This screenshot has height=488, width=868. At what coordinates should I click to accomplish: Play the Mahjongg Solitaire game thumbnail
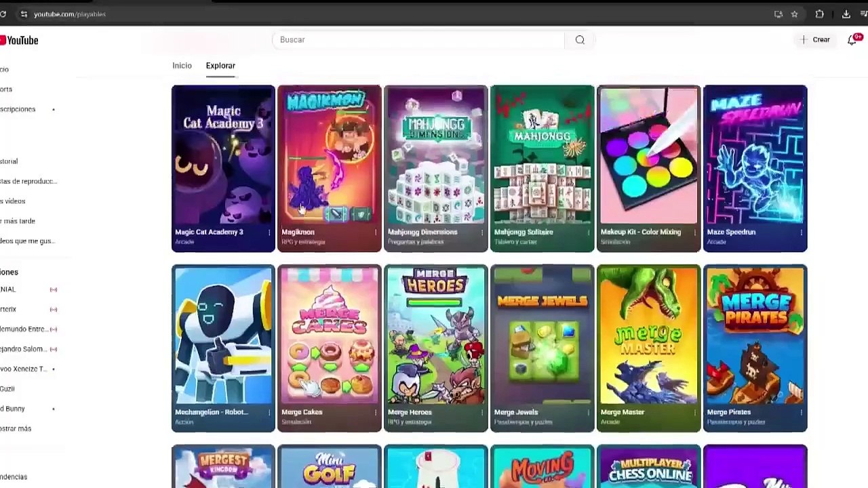click(542, 155)
